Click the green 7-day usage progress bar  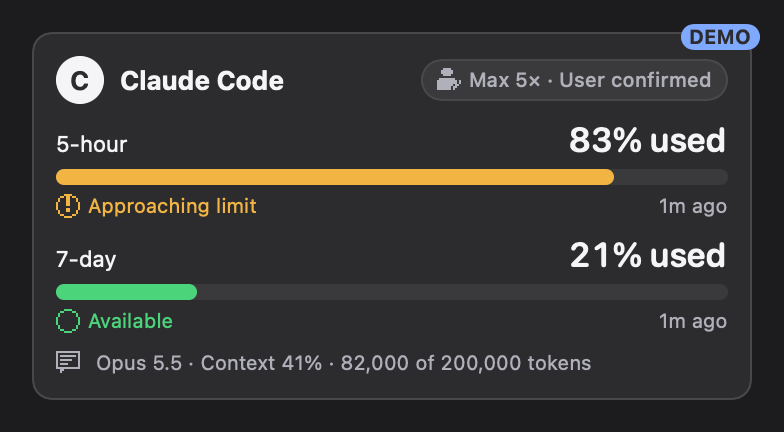(126, 292)
